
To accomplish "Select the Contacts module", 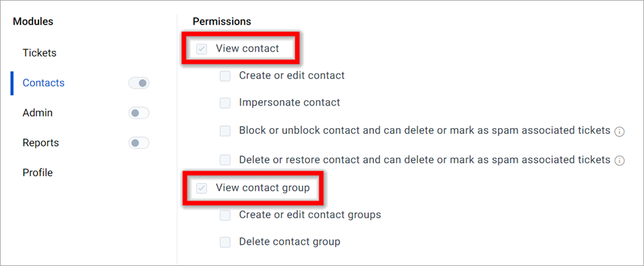I will click(x=43, y=83).
